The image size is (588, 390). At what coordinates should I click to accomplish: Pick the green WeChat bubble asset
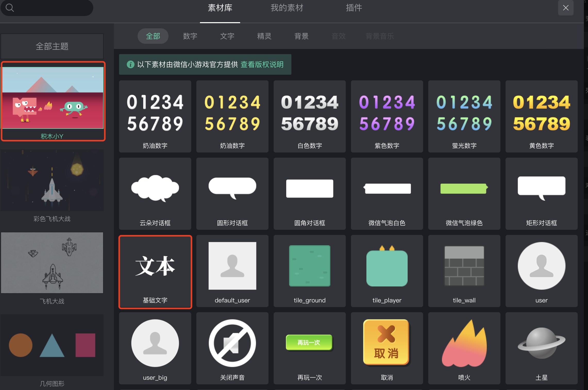point(464,193)
